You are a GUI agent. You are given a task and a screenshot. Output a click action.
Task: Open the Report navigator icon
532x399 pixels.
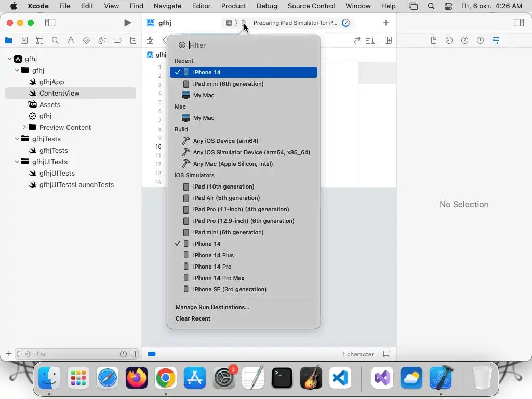134,41
